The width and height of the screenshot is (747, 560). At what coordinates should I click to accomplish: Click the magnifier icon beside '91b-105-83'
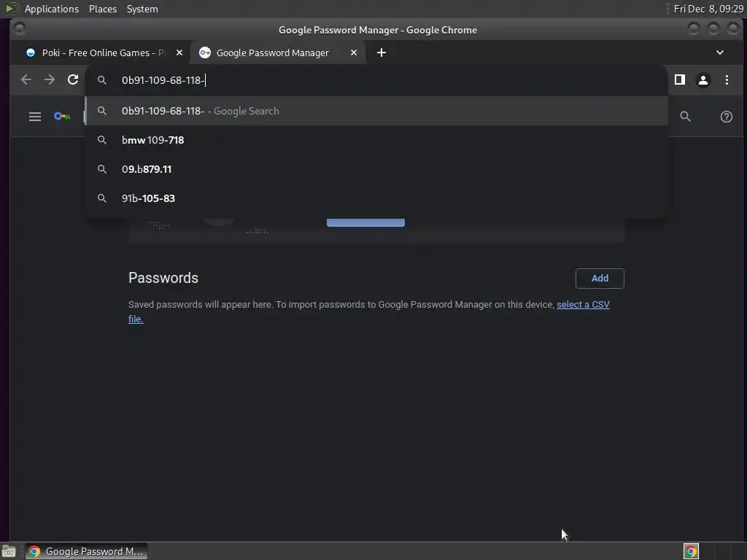[x=102, y=198]
